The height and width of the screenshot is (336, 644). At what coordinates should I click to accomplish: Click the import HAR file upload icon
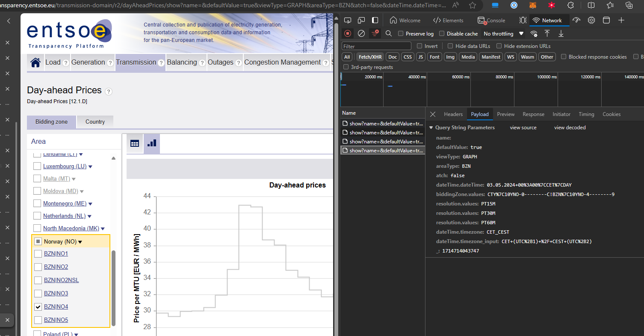pyautogui.click(x=547, y=33)
